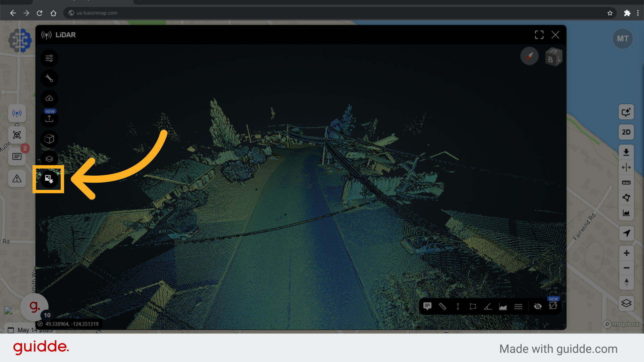
Task: Click the compass north indicator
Action: [x=529, y=56]
